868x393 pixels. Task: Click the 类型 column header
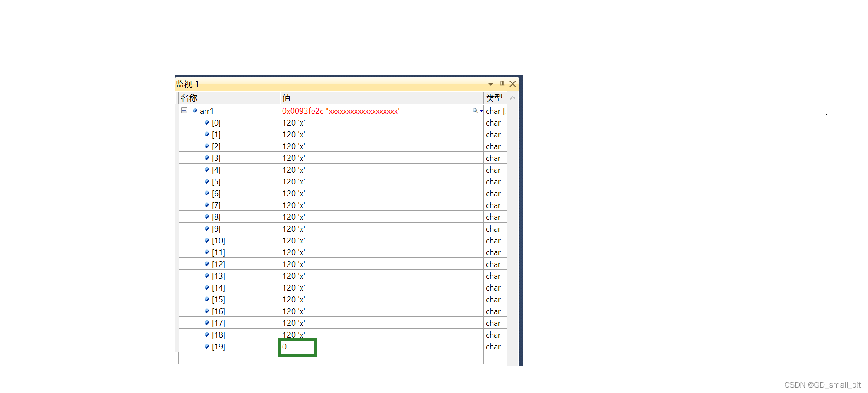(495, 98)
